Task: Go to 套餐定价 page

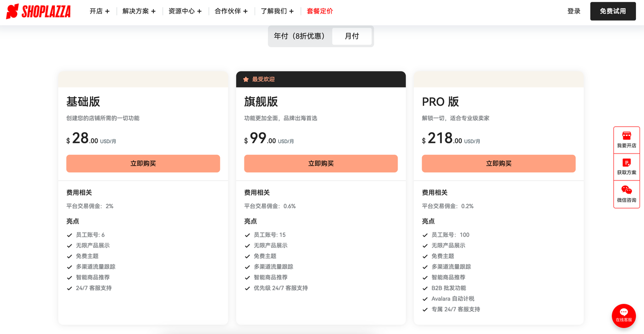Action: pyautogui.click(x=319, y=11)
